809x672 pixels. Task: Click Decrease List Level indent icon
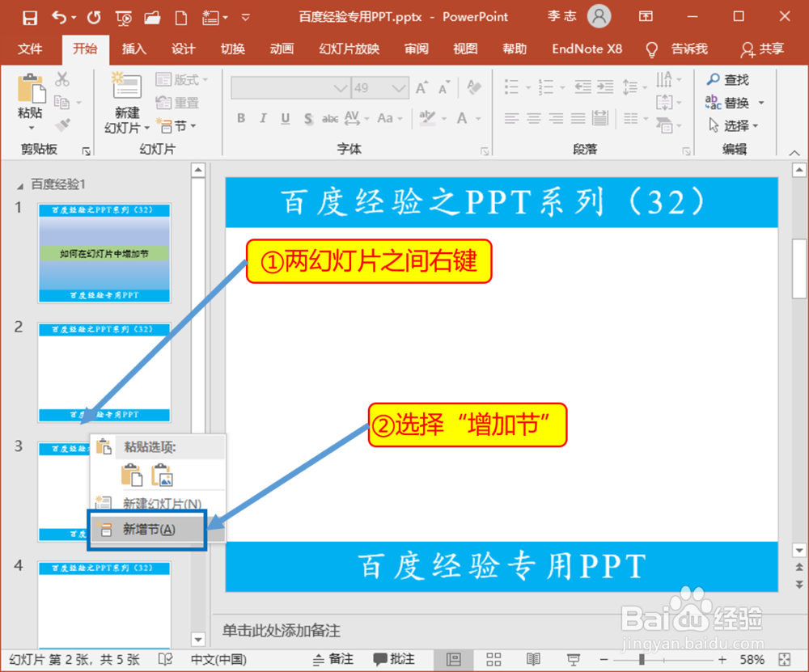coord(583,87)
